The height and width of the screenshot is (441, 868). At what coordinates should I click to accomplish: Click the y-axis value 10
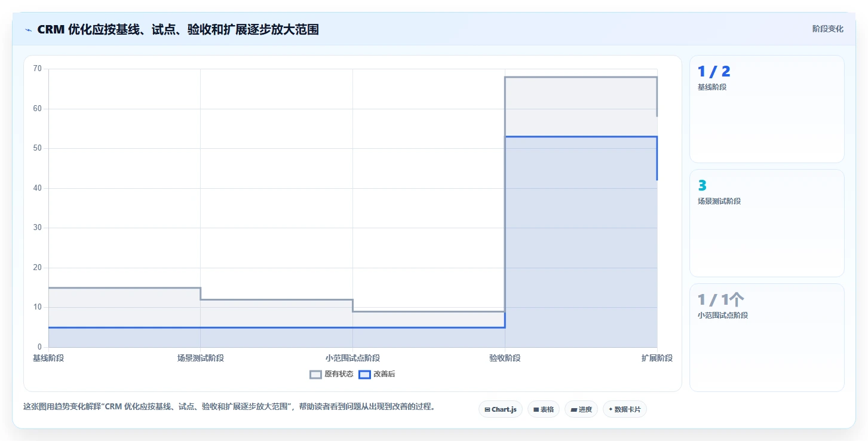pos(38,307)
